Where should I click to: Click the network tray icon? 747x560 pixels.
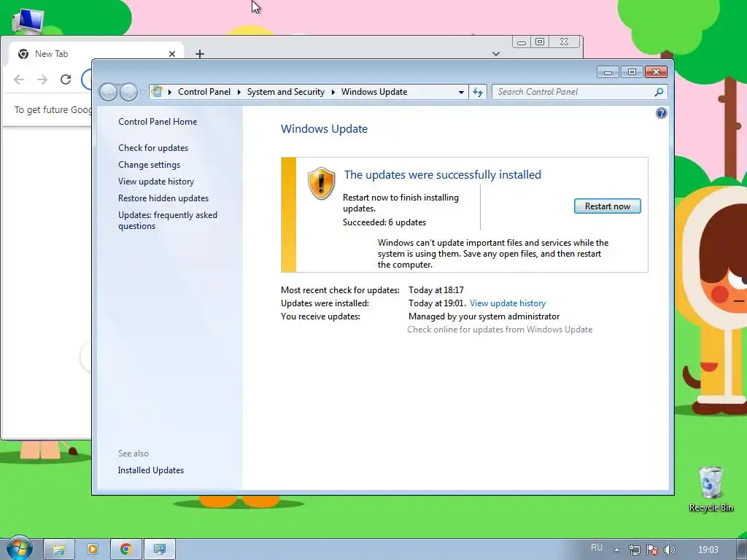(634, 550)
